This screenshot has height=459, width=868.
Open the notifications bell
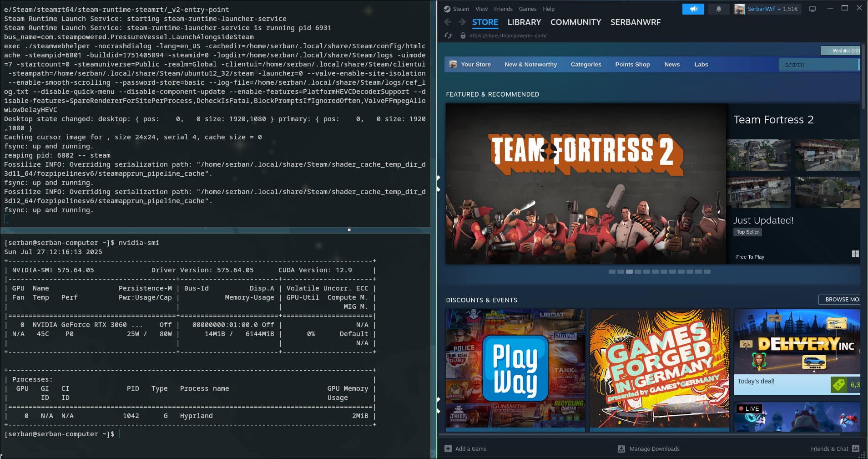tap(718, 9)
